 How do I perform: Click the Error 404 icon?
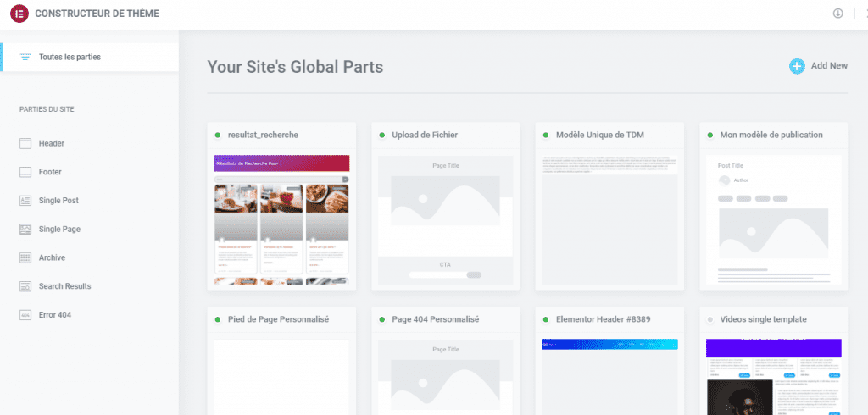(25, 315)
